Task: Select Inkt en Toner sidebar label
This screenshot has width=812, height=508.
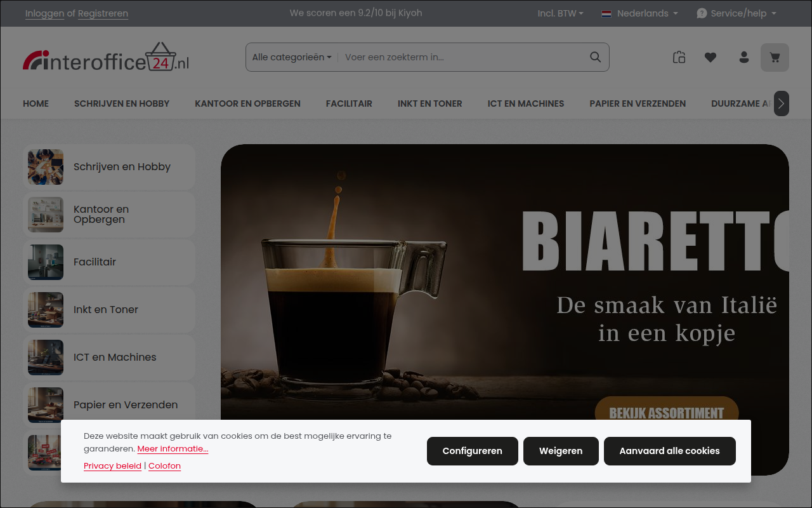Action: (106, 310)
